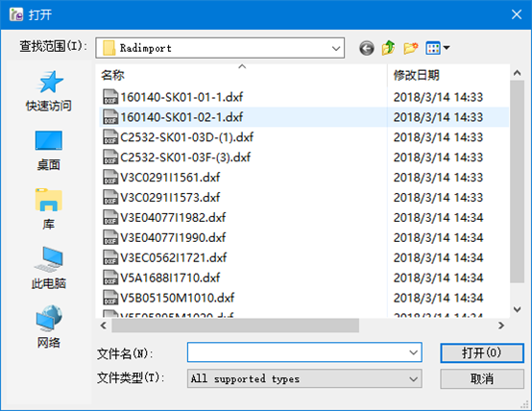The height and width of the screenshot is (411, 532).
Task: Click the Cancel (取消) button
Action: 482,378
